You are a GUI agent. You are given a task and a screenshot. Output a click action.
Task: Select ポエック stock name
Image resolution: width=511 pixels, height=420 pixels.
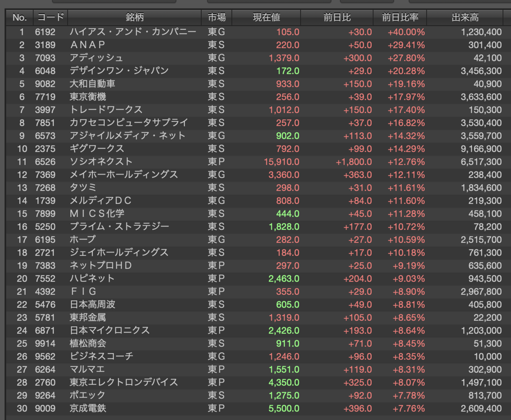pos(88,395)
